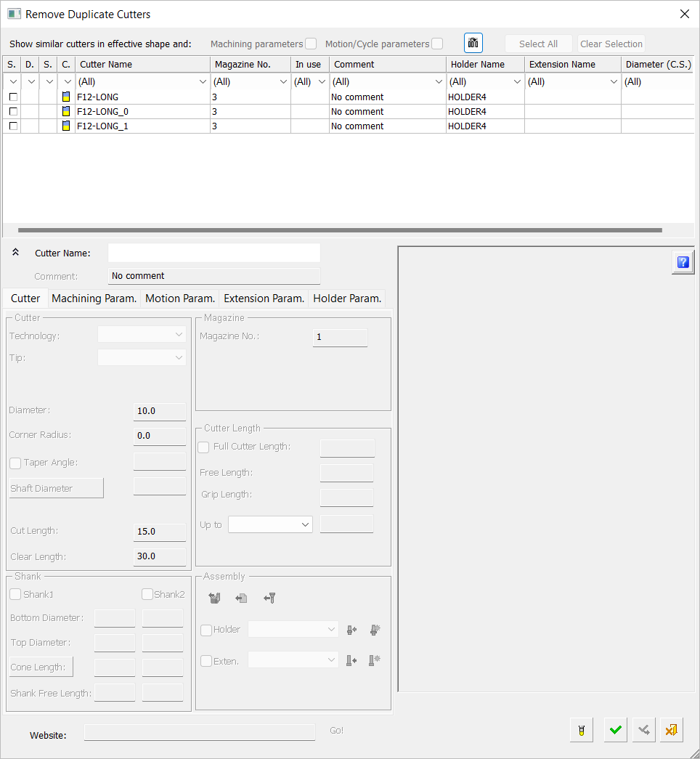Open the Up to dropdown
The height and width of the screenshot is (759, 700).
(x=270, y=524)
